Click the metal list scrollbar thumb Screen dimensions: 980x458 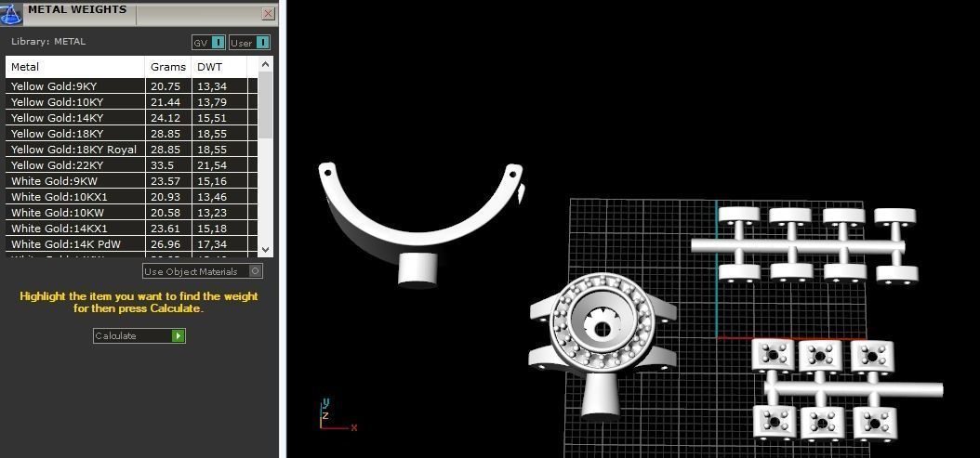265,105
